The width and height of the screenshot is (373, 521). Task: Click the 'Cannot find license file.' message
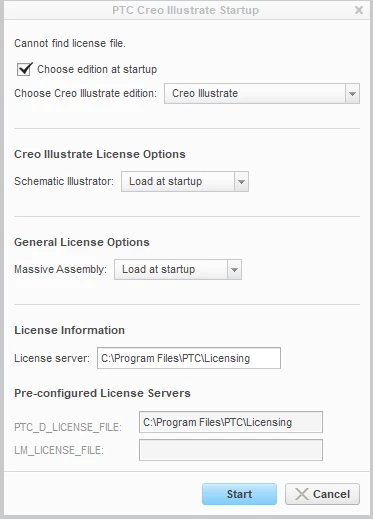point(70,43)
